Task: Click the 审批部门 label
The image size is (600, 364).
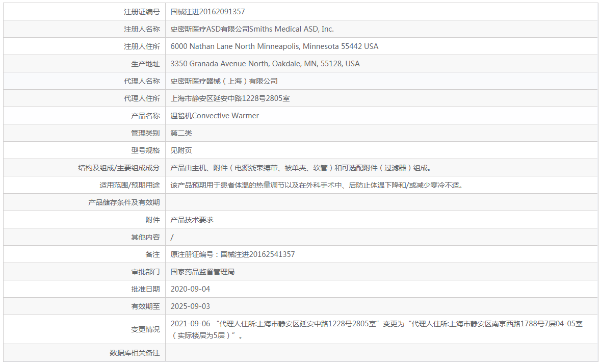Action: pos(145,272)
